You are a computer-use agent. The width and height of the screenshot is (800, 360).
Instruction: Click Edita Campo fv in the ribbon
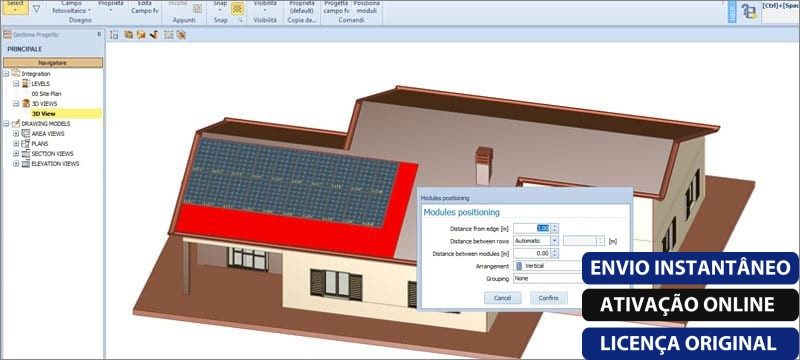[145, 7]
